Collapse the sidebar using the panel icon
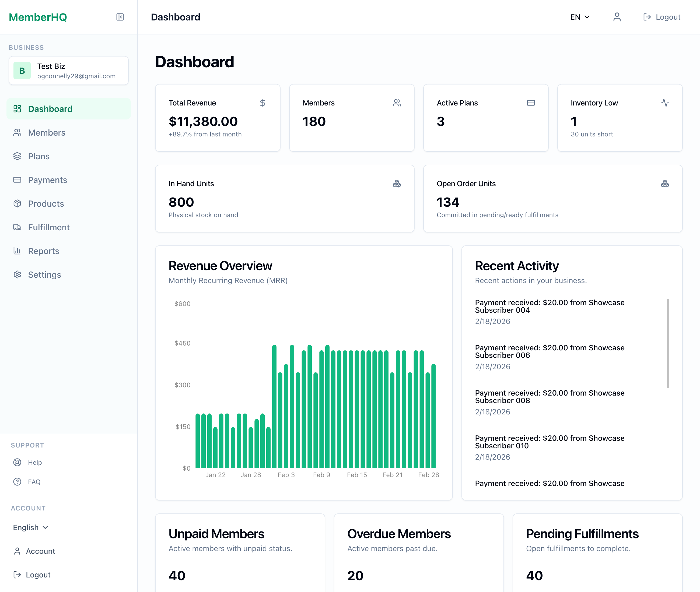This screenshot has height=592, width=700. coord(120,17)
